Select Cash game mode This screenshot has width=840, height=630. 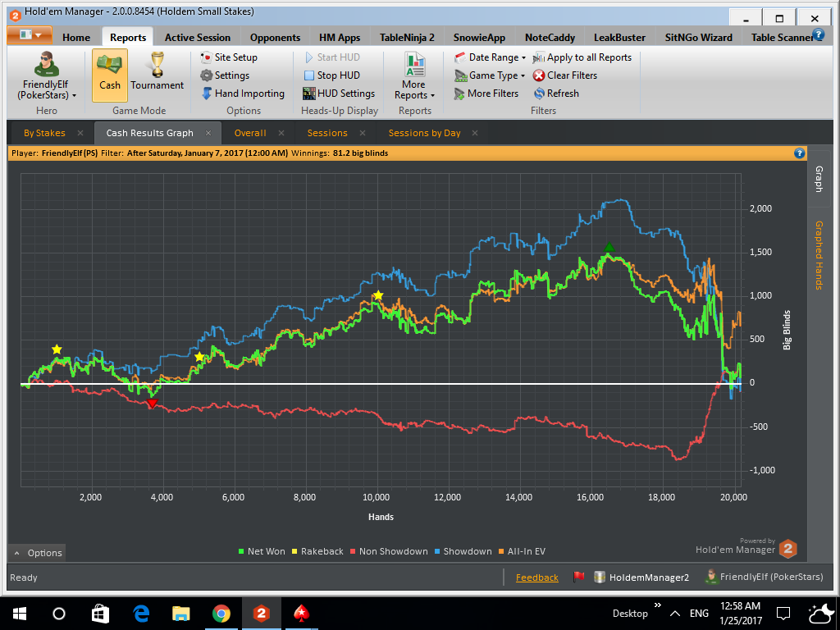coord(110,75)
